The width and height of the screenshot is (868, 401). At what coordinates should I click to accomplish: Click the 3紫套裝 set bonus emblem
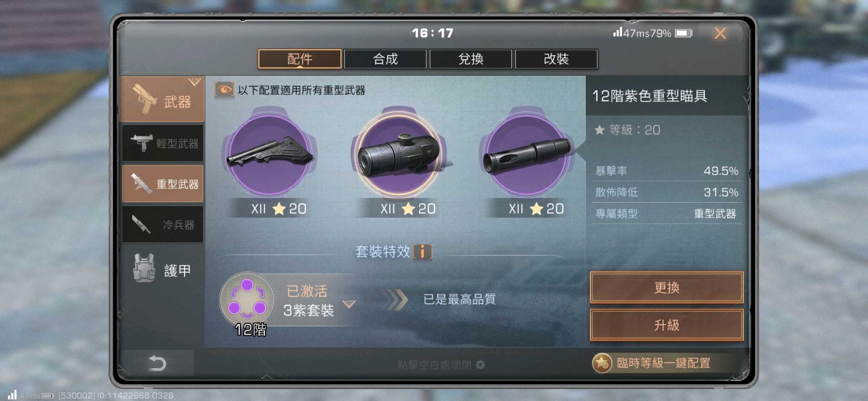pyautogui.click(x=247, y=300)
